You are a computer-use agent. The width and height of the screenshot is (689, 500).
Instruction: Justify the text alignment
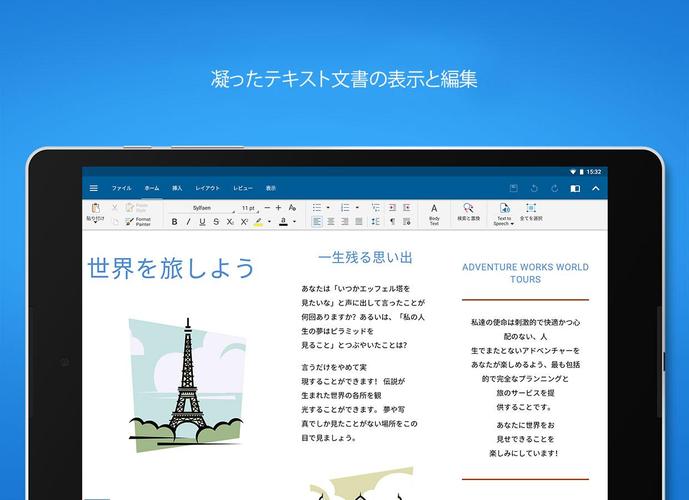click(359, 221)
